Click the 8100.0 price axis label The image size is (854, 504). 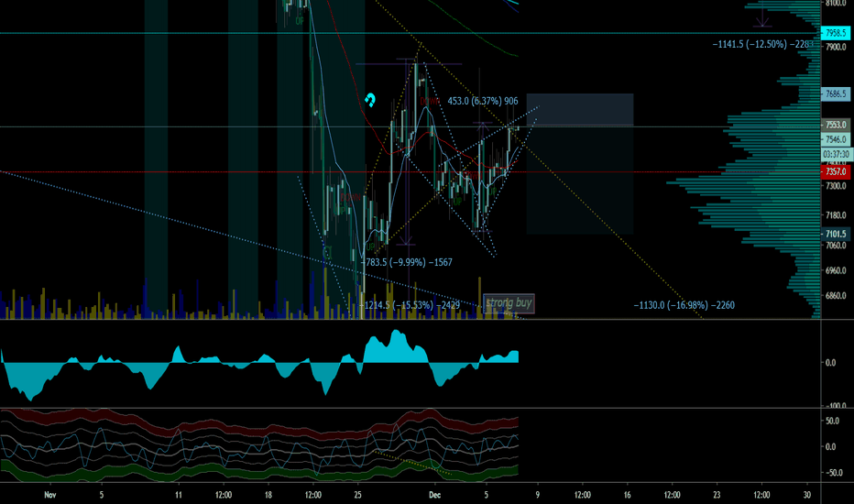click(836, 4)
